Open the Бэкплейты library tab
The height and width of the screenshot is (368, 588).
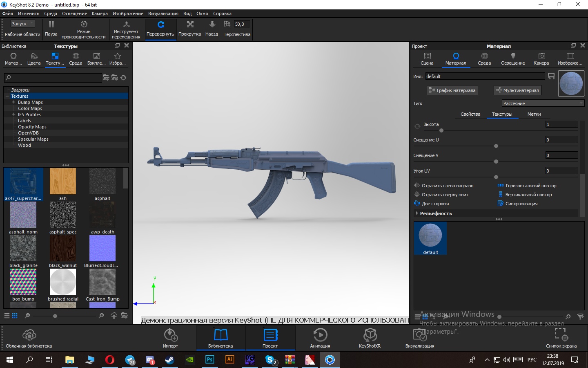[96, 59]
